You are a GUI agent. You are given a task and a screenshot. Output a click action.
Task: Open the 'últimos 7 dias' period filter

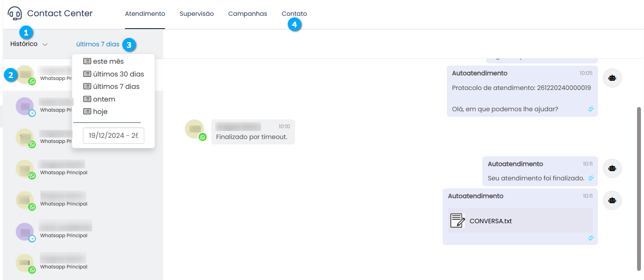coord(98,44)
